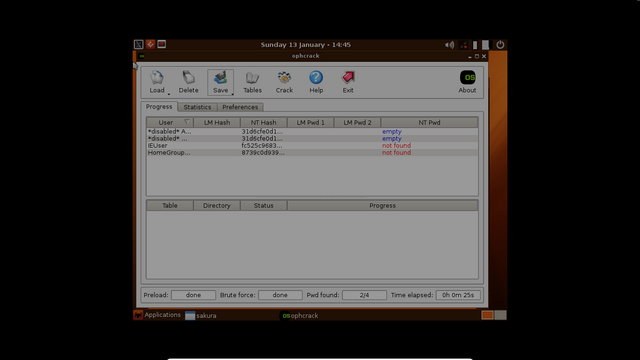Select the HomeGroup... user row

click(x=312, y=152)
